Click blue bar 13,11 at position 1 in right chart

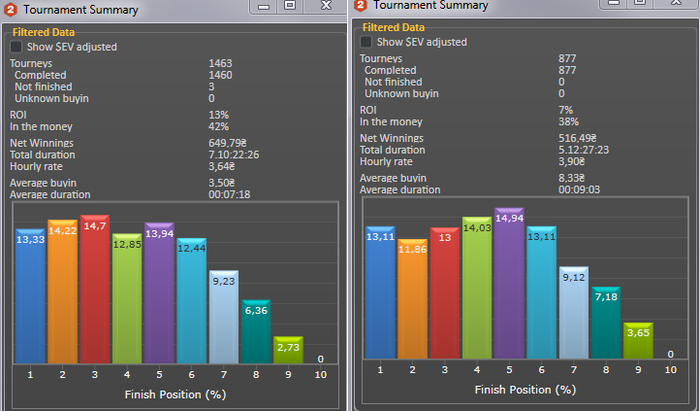[x=380, y=292]
